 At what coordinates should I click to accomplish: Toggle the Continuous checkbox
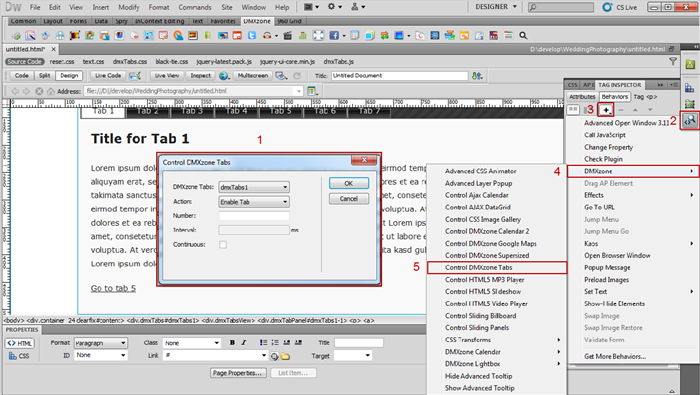pyautogui.click(x=223, y=245)
